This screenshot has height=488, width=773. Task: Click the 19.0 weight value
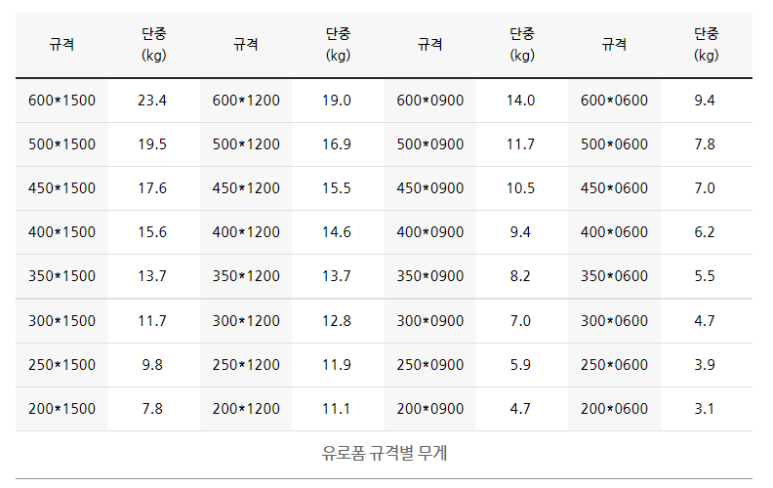click(x=337, y=101)
